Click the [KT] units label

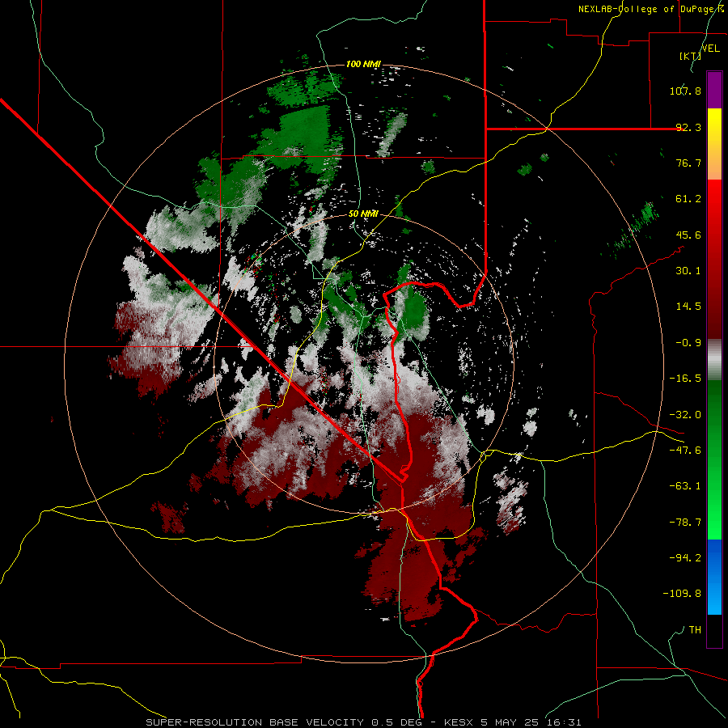(690, 56)
